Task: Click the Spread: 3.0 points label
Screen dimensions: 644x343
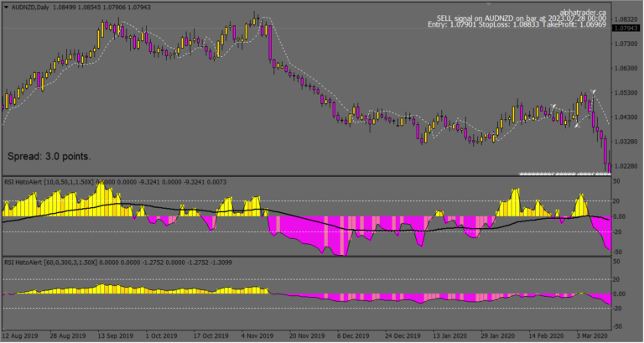Action: [x=49, y=156]
